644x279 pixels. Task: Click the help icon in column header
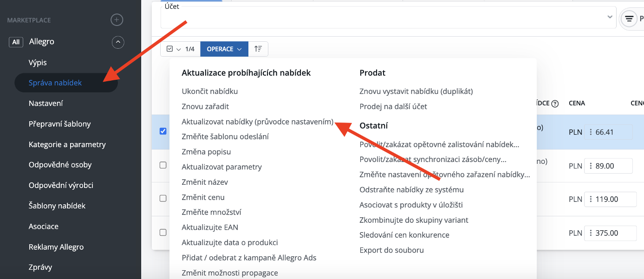(554, 104)
